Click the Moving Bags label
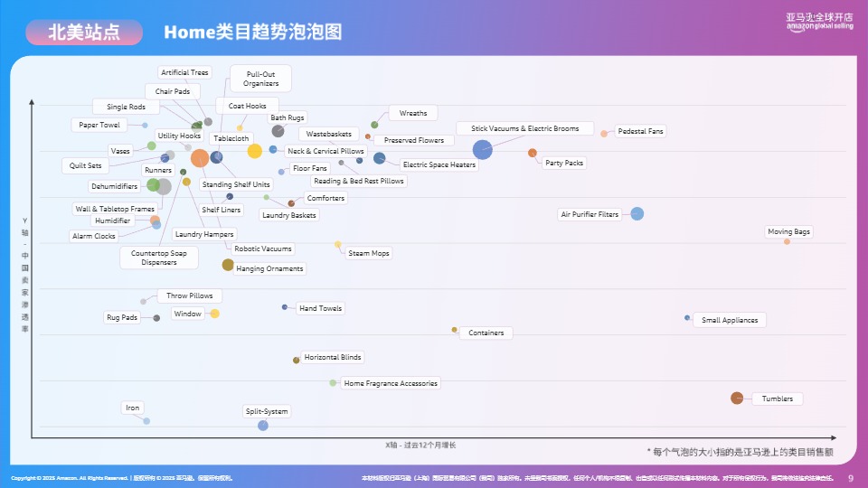 tap(788, 232)
